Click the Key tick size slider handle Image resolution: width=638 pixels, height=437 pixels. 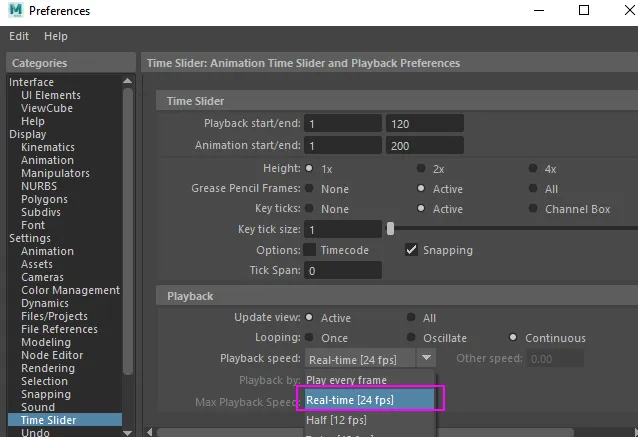point(390,229)
